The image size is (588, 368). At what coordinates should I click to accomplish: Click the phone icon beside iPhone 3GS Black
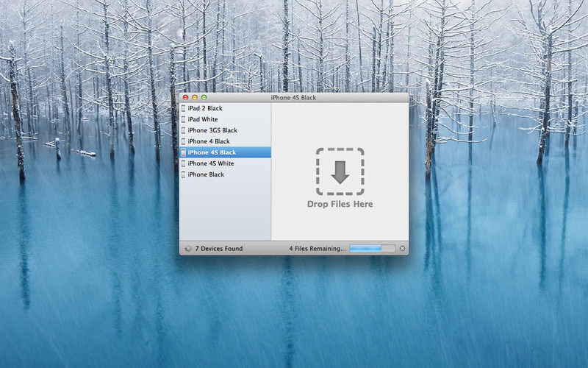183,130
